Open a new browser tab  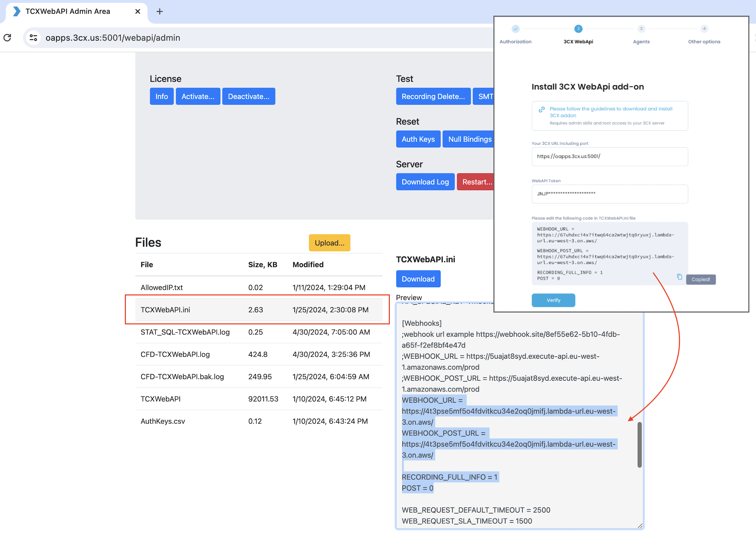point(159,12)
